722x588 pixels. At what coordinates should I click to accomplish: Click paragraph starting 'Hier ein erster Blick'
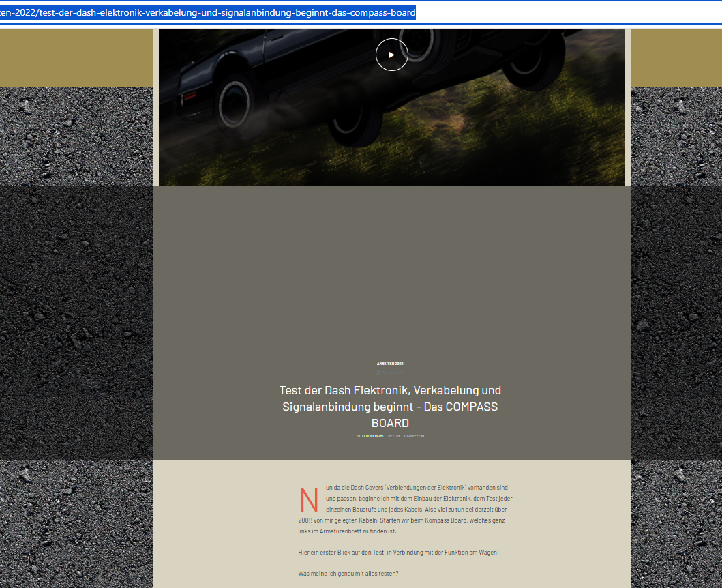[x=398, y=552]
